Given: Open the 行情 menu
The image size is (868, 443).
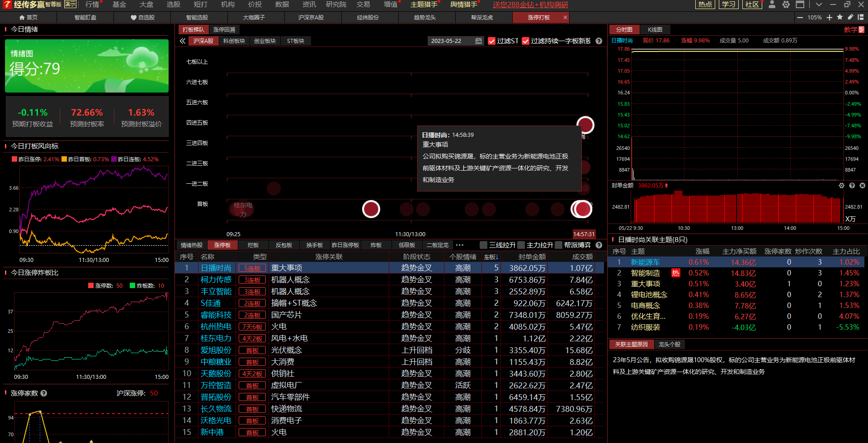Looking at the screenshot, I should 92,5.
